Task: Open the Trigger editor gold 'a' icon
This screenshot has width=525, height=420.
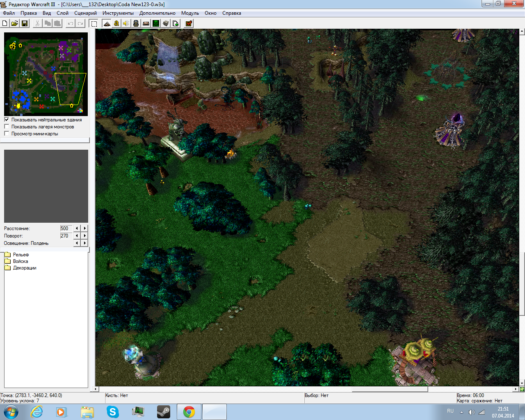Action: (x=116, y=23)
